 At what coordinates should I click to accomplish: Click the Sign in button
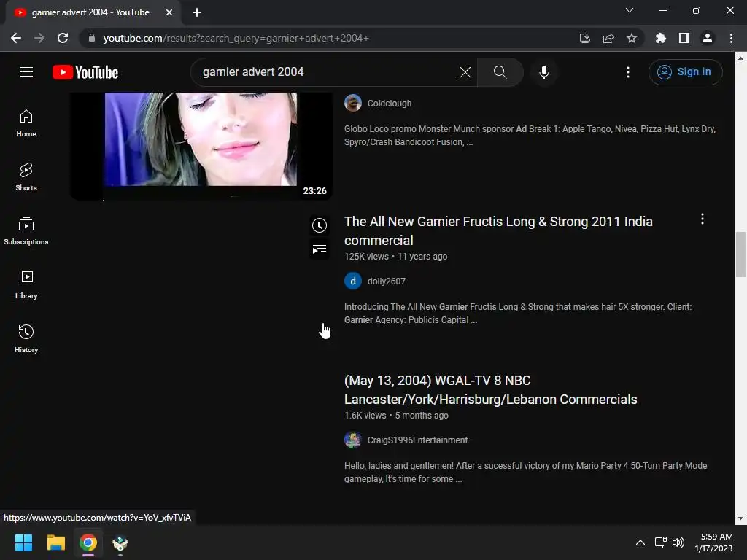tap(685, 72)
